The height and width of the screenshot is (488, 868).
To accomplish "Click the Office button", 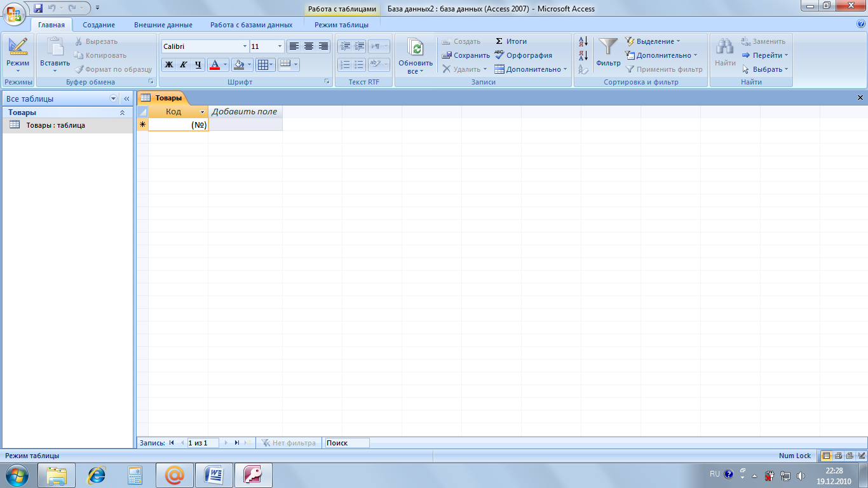I will (15, 13).
